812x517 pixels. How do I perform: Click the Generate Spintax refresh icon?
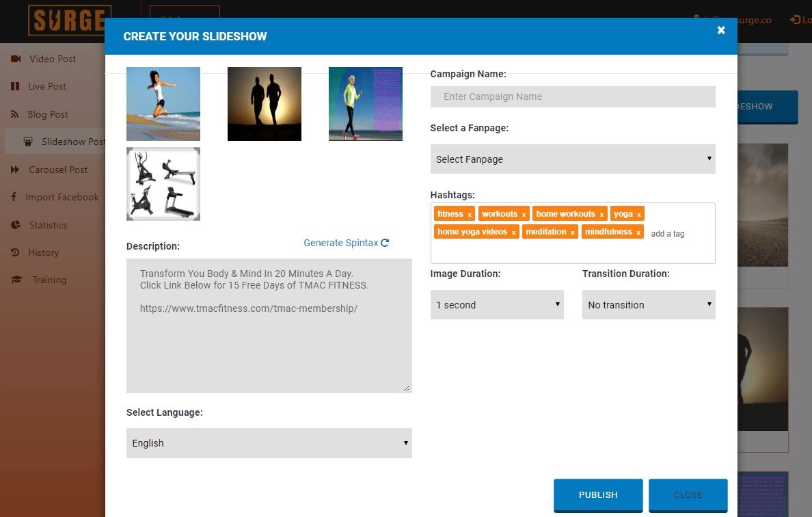tap(385, 243)
